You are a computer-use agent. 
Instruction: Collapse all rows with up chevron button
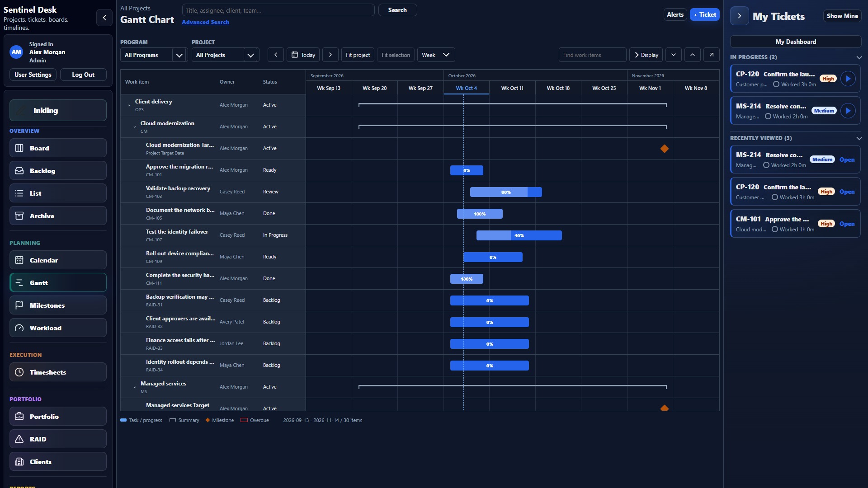pos(693,55)
